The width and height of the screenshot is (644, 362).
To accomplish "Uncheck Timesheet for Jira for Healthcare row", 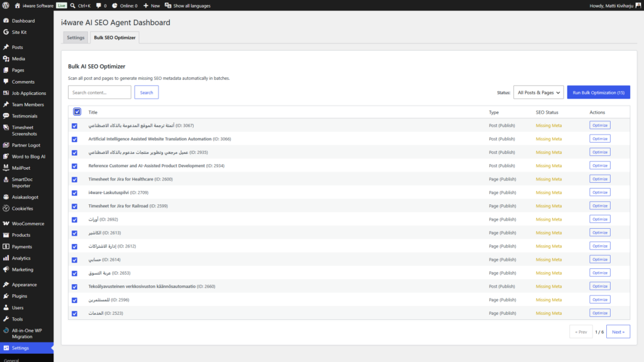I will tap(74, 179).
